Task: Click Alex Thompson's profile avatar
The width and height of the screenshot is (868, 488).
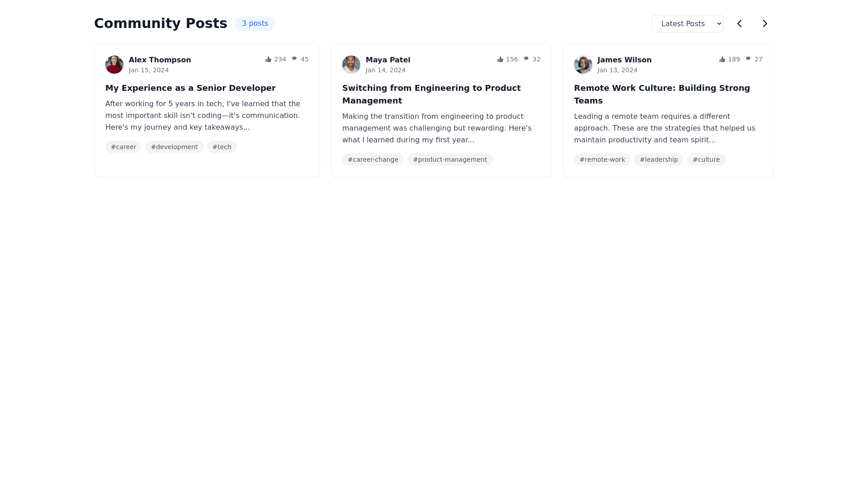Action: (x=114, y=65)
